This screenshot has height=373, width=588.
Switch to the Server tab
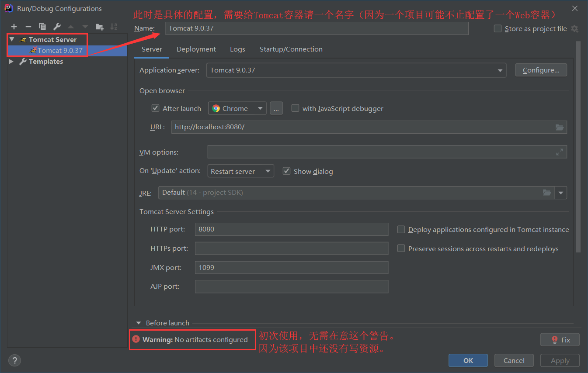pyautogui.click(x=152, y=49)
